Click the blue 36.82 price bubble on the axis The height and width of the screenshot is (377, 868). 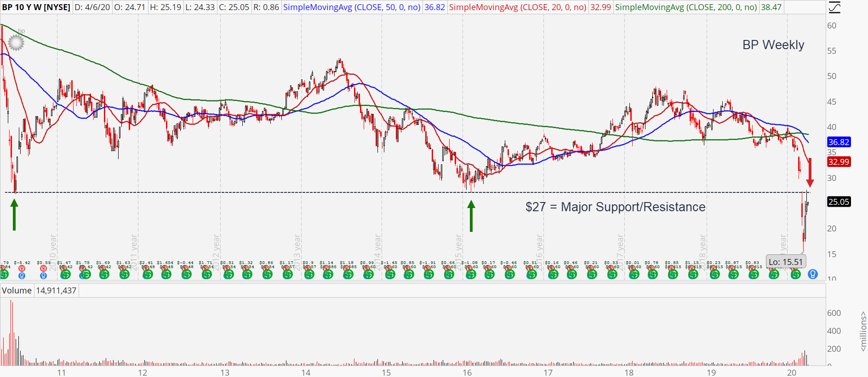[839, 142]
